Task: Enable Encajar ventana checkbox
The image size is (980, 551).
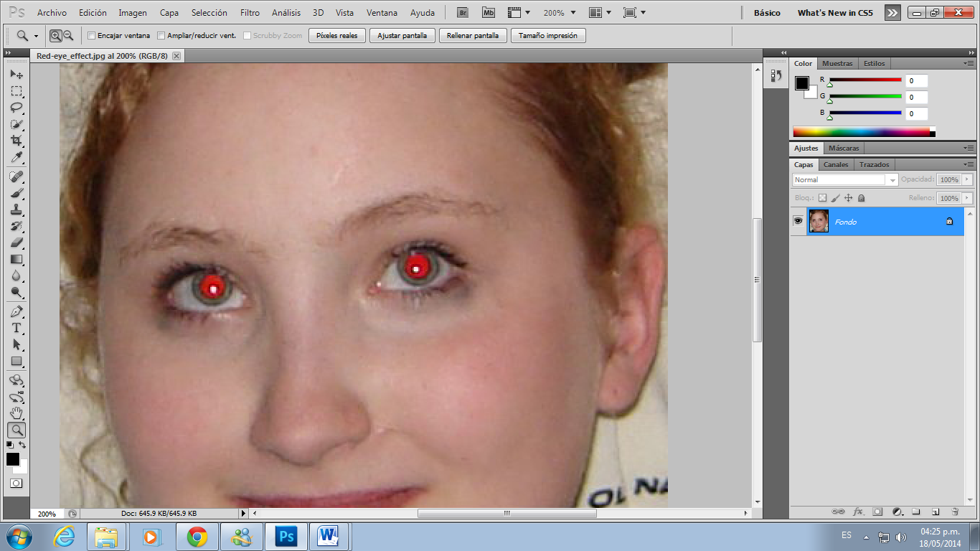Action: pos(91,35)
